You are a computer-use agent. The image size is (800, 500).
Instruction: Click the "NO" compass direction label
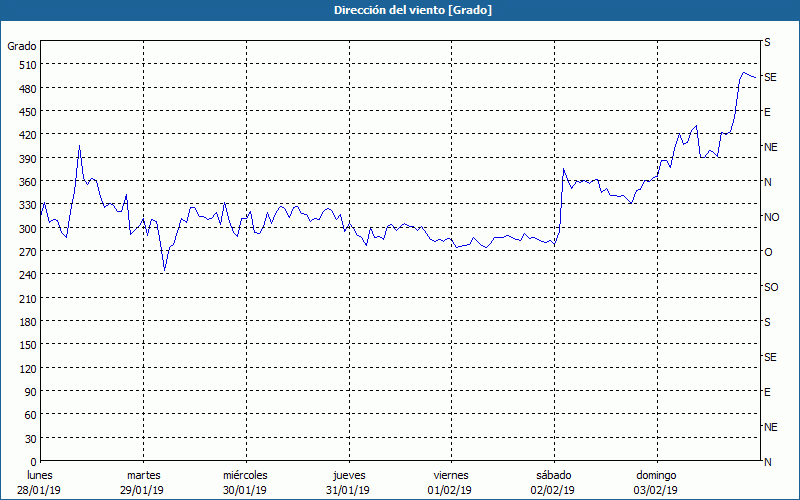coord(771,217)
